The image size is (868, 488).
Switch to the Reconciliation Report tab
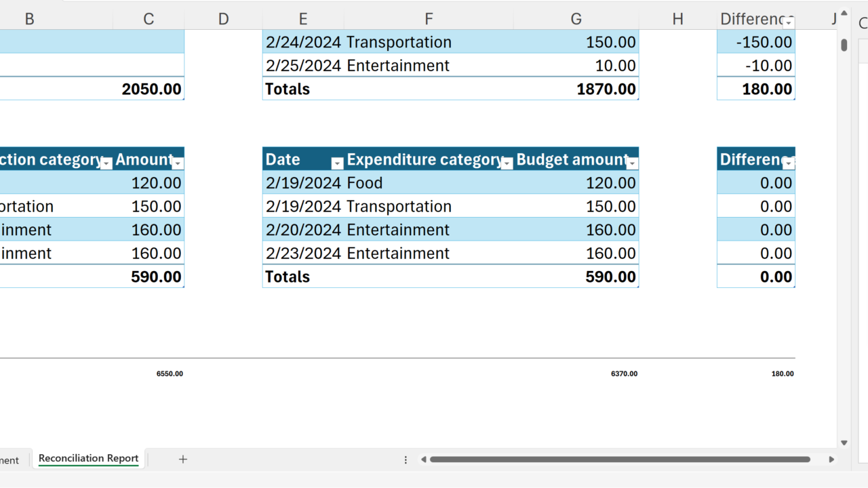click(x=88, y=459)
